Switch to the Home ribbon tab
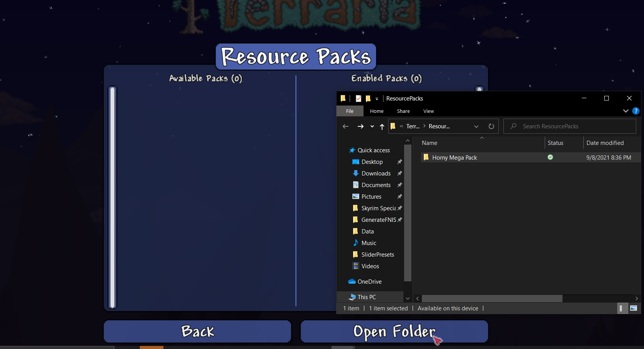644x349 pixels. pos(377,111)
